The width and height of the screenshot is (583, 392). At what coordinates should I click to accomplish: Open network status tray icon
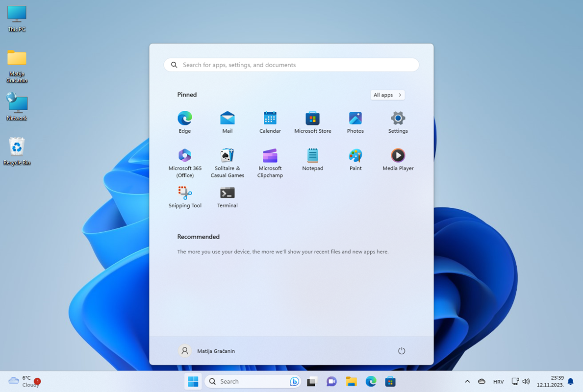[x=515, y=381]
